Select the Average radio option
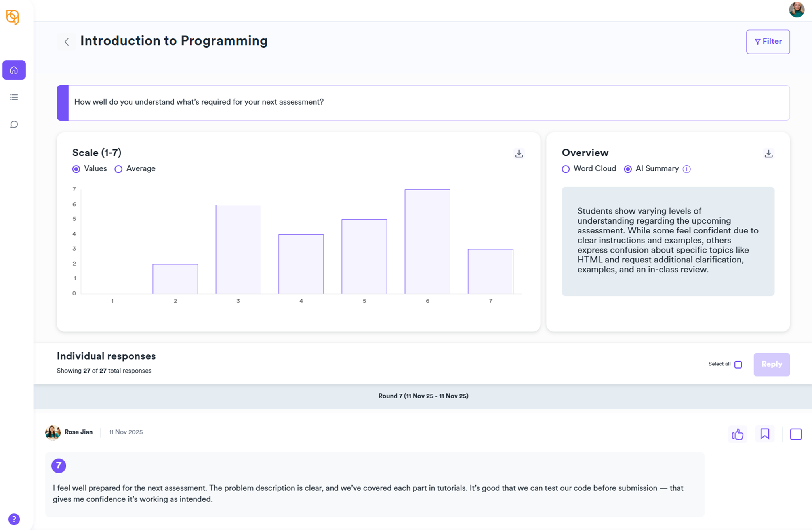Viewport: 812px width, 530px height. click(118, 169)
